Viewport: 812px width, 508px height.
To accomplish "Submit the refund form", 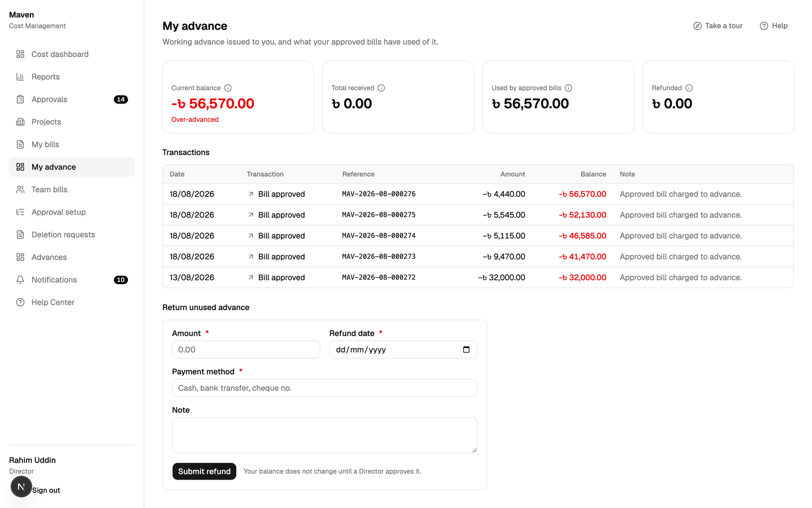I will [204, 471].
